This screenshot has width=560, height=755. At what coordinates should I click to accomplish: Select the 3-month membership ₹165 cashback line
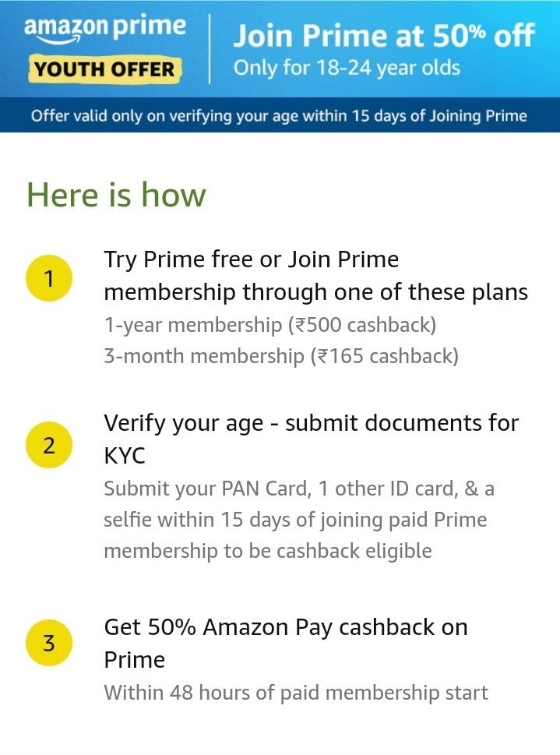tap(281, 356)
